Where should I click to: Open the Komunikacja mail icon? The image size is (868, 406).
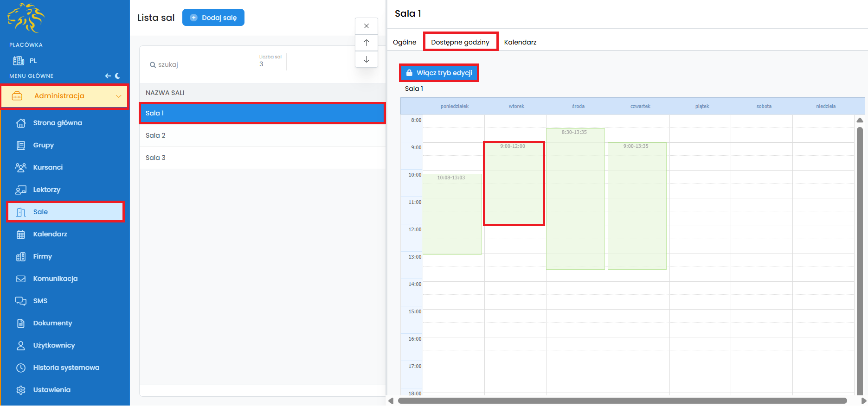pyautogui.click(x=21, y=279)
